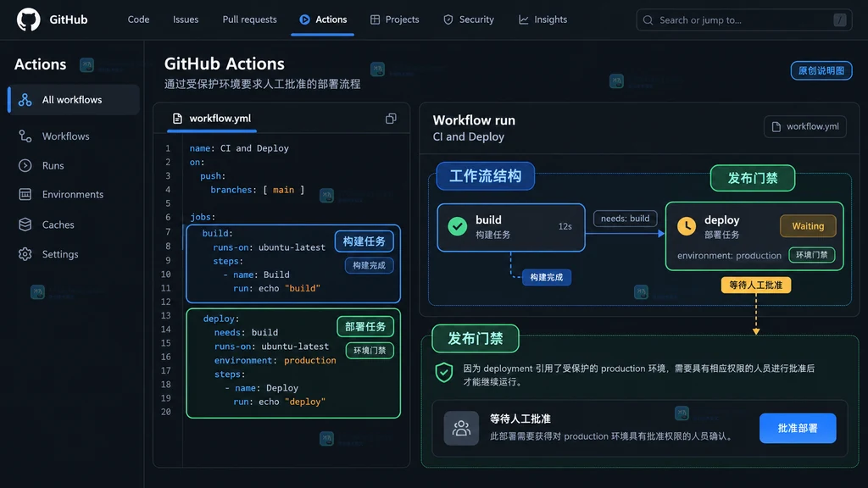The height and width of the screenshot is (488, 868).
Task: Click the 环境门禁 tag on deploy card
Action: click(x=812, y=255)
